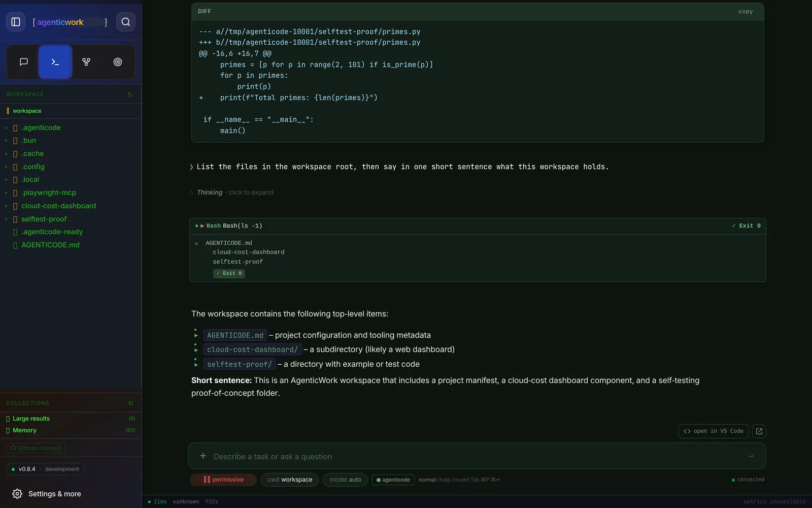Click the .bun folder icon
The image size is (812, 508).
tap(15, 141)
